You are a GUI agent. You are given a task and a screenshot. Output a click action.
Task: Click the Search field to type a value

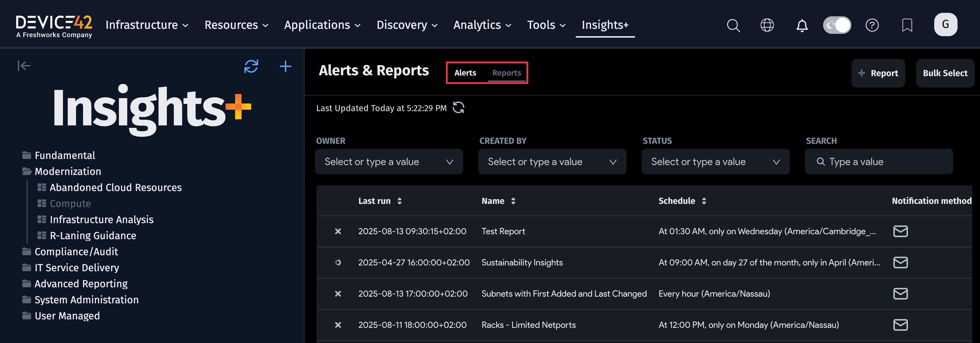879,161
